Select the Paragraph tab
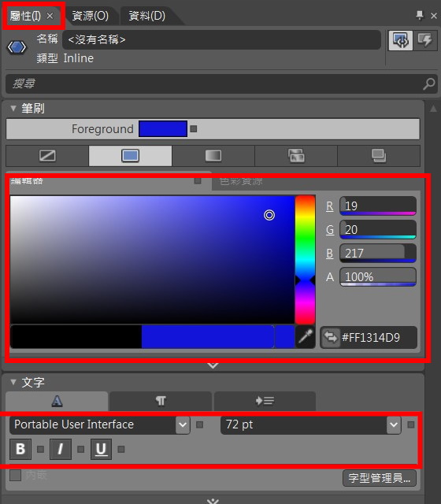 (161, 401)
